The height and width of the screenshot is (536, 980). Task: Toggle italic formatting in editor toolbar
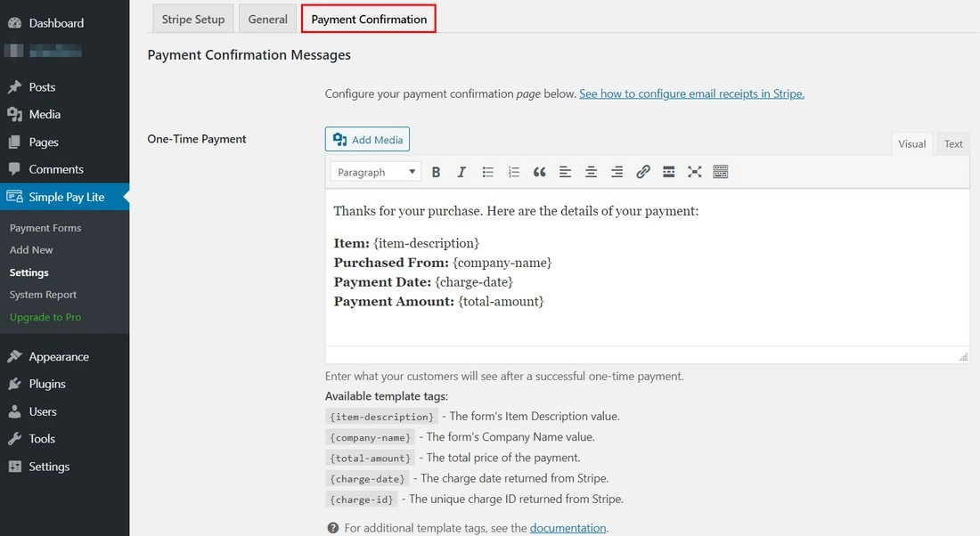pyautogui.click(x=461, y=172)
